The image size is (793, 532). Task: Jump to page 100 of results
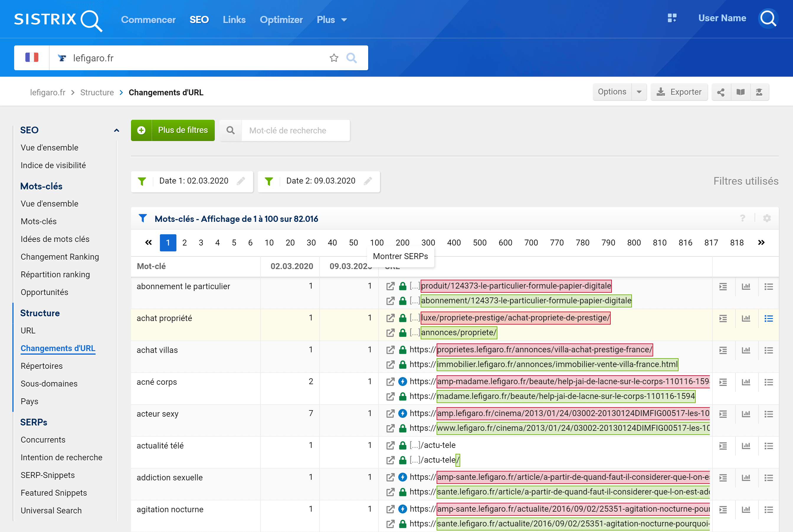[377, 243]
